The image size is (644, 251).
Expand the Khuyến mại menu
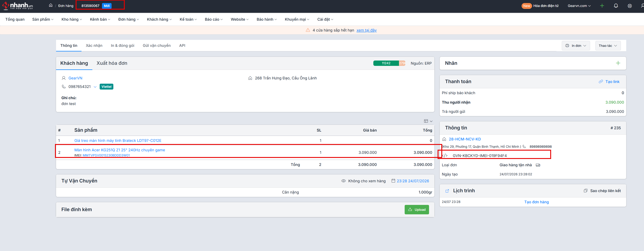click(x=297, y=20)
